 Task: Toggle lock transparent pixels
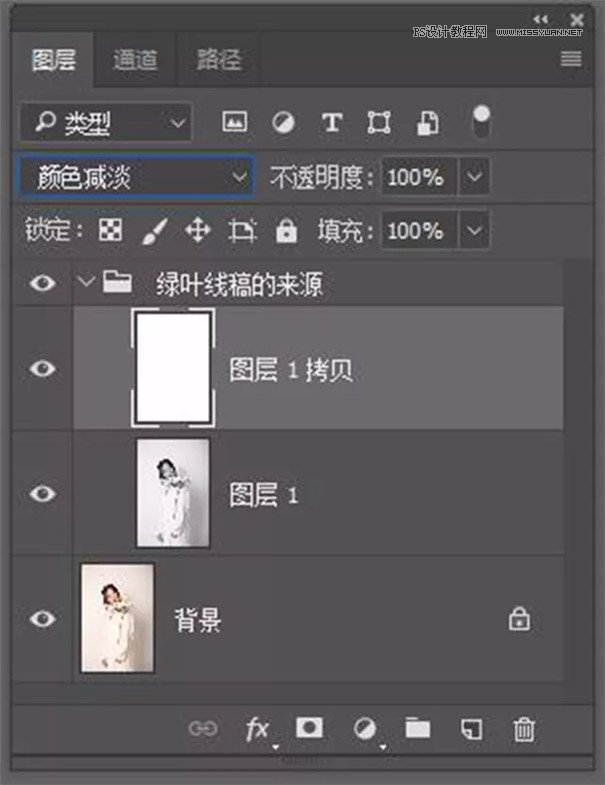(x=110, y=231)
